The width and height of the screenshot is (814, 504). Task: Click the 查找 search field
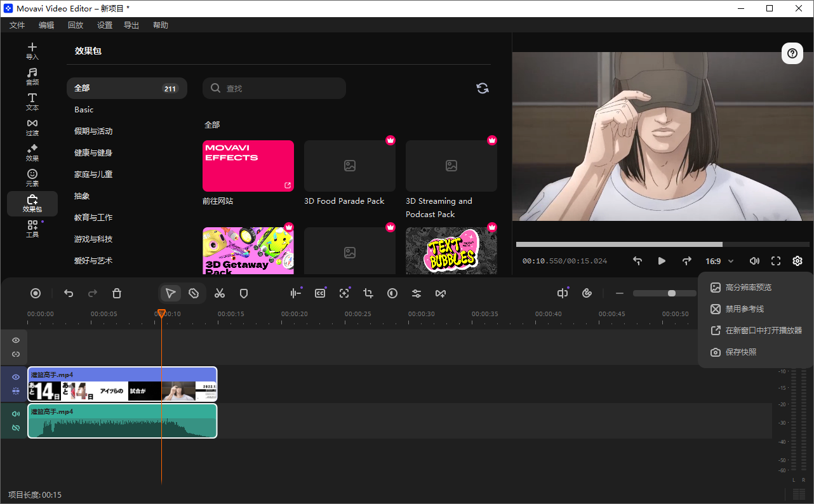tap(274, 88)
